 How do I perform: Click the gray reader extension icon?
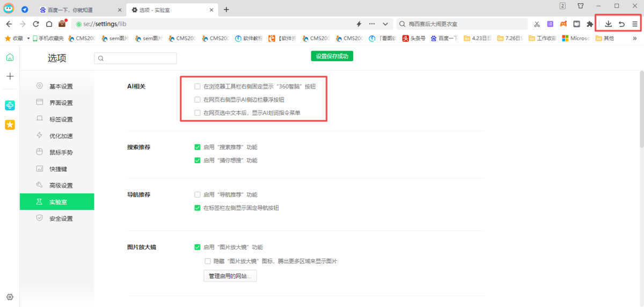pos(577,24)
